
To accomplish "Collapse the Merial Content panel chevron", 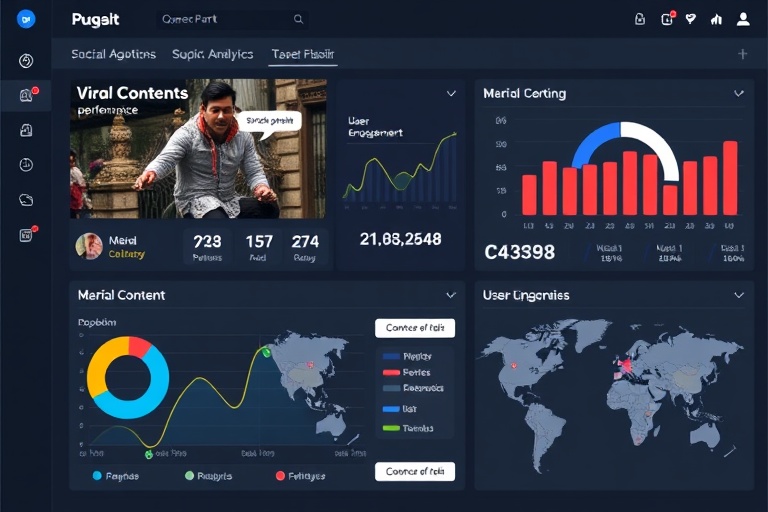I will coord(451,295).
